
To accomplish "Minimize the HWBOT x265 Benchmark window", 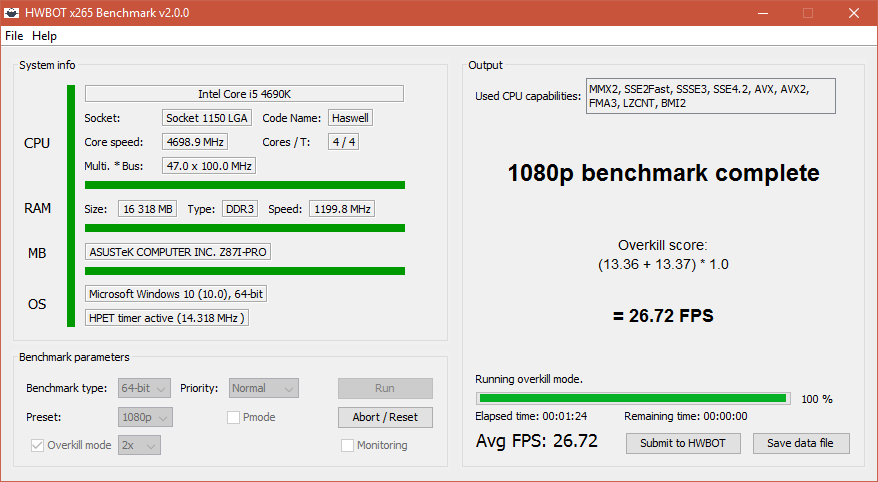I will pyautogui.click(x=765, y=12).
